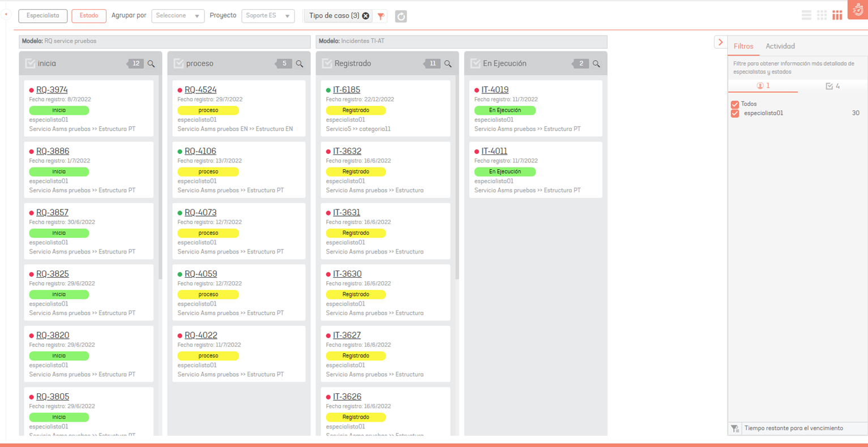Image resolution: width=868 pixels, height=447 pixels.
Task: Open case link IT-6185
Action: (347, 89)
